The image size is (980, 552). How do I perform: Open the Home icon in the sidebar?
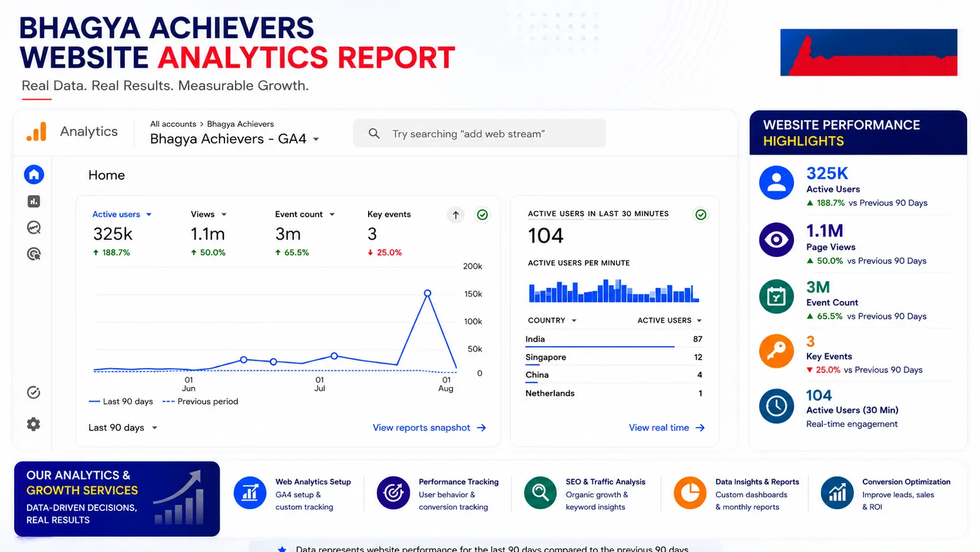[34, 174]
